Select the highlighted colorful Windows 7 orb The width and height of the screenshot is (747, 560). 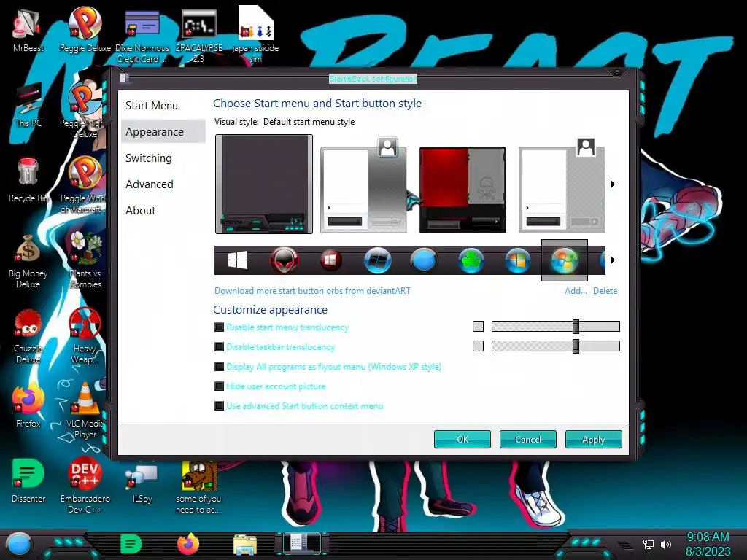pos(565,260)
